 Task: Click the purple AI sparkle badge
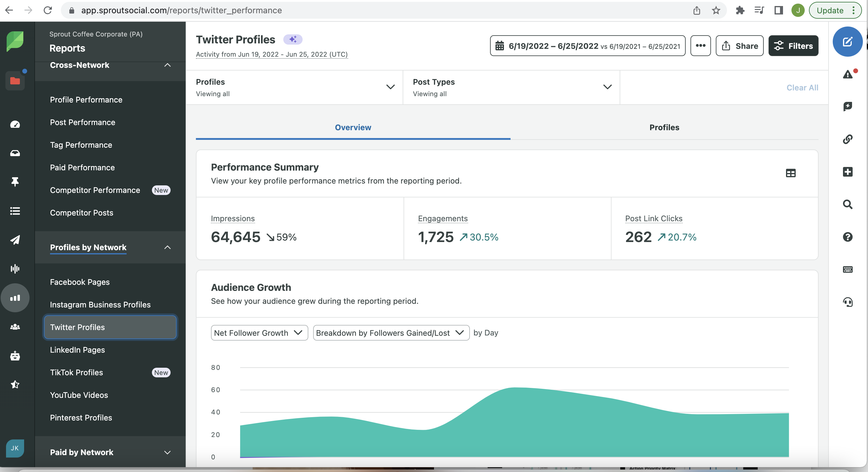coord(292,39)
